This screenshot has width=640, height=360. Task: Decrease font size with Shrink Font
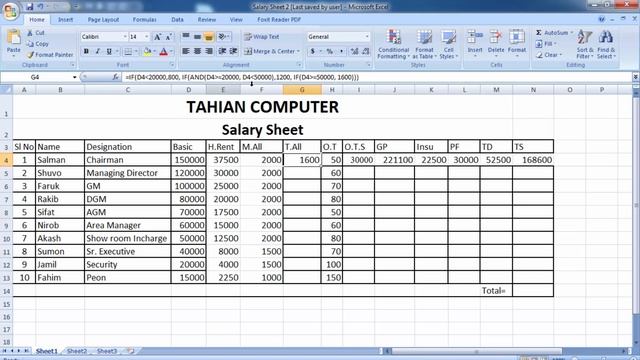pos(169,37)
